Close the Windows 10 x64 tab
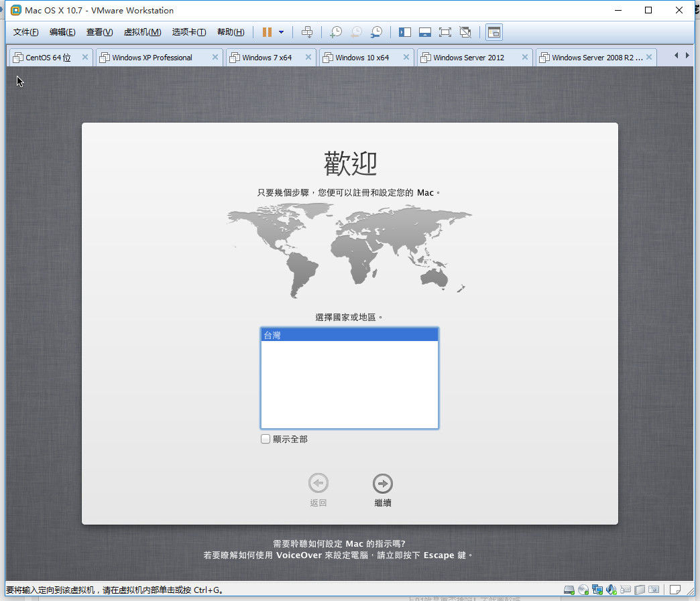 click(406, 57)
